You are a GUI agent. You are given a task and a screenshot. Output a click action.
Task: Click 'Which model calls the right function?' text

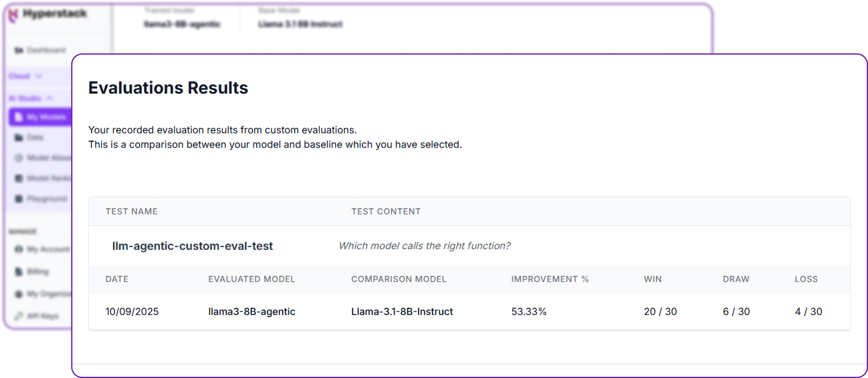424,246
